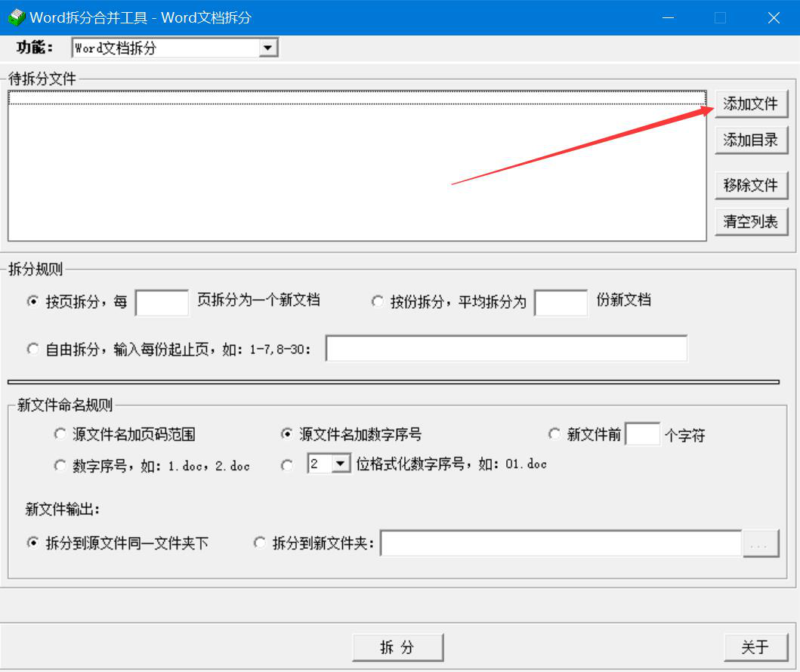Click the 移除文件 button

point(751,185)
